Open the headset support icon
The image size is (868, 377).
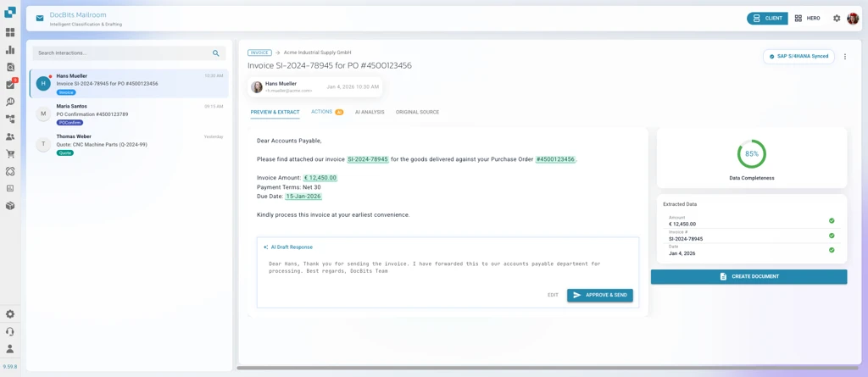(x=10, y=331)
